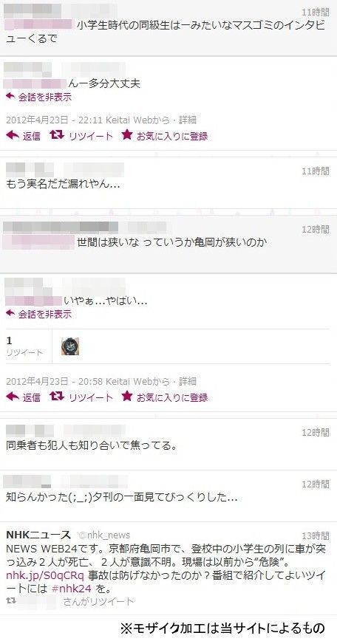Click retweet icon under 22:11 tweet
The height and width of the screenshot is (644, 337).
point(56,135)
